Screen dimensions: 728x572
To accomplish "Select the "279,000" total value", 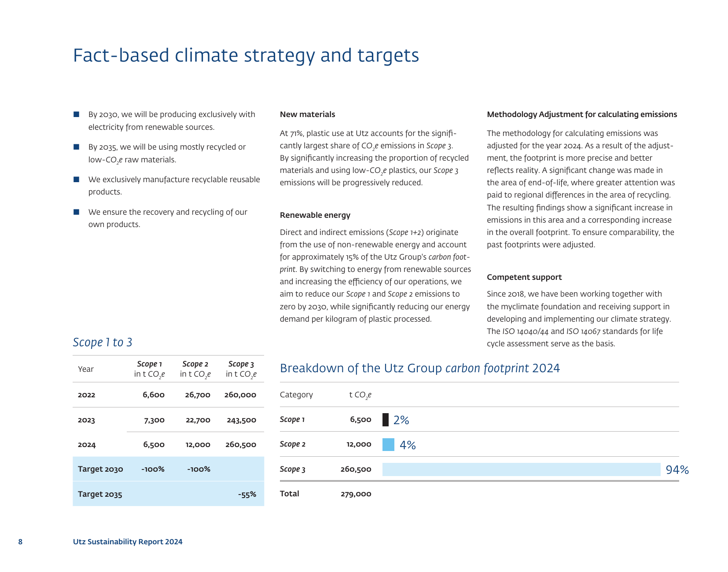I will (356, 494).
